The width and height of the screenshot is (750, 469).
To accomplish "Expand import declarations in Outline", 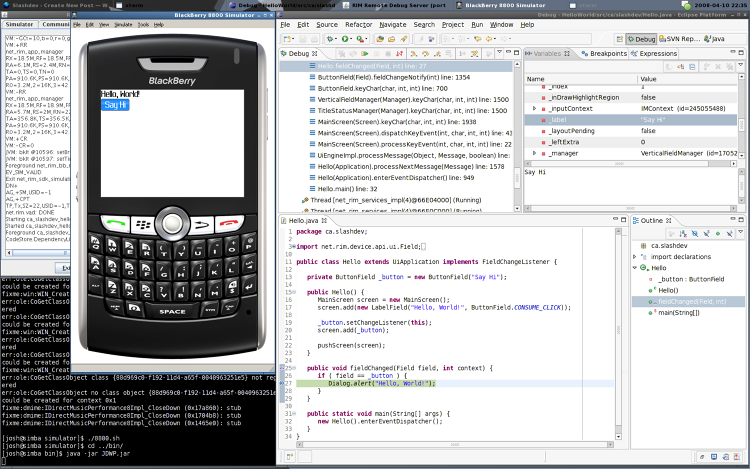I will click(635, 257).
